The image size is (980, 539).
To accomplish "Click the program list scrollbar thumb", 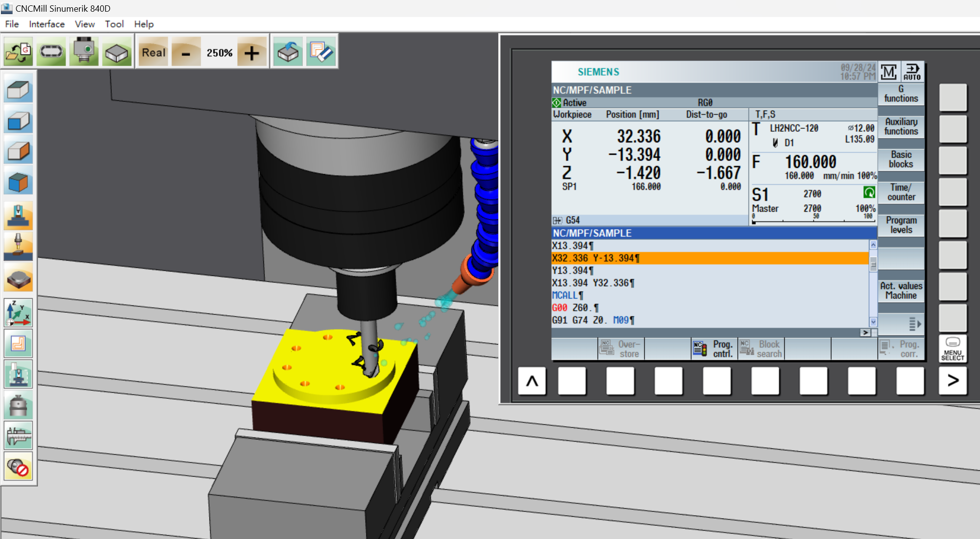I will point(873,264).
